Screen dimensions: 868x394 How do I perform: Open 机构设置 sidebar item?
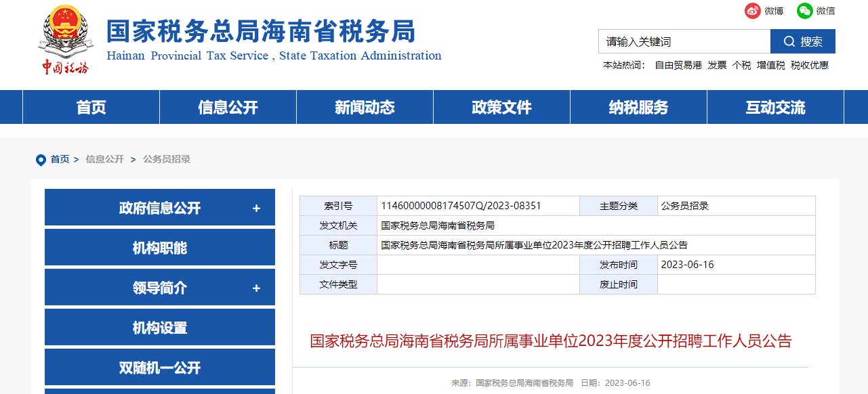pyautogui.click(x=160, y=328)
